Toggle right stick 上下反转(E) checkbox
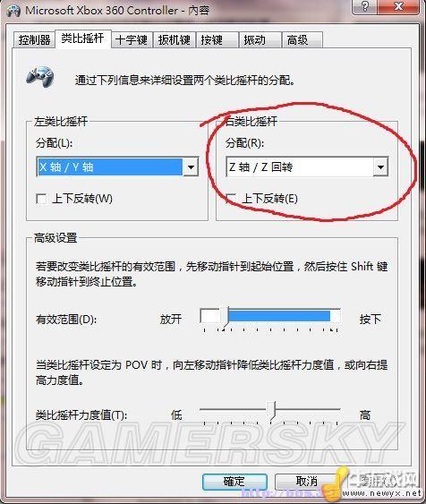 (x=231, y=199)
